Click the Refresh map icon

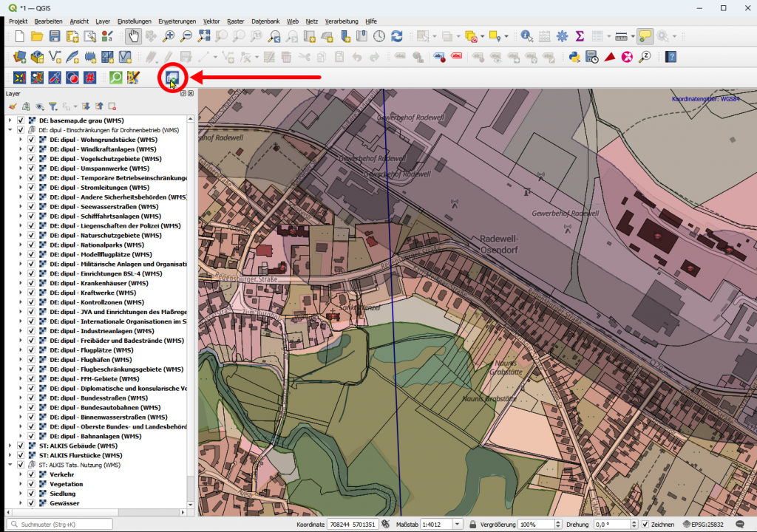click(x=397, y=36)
